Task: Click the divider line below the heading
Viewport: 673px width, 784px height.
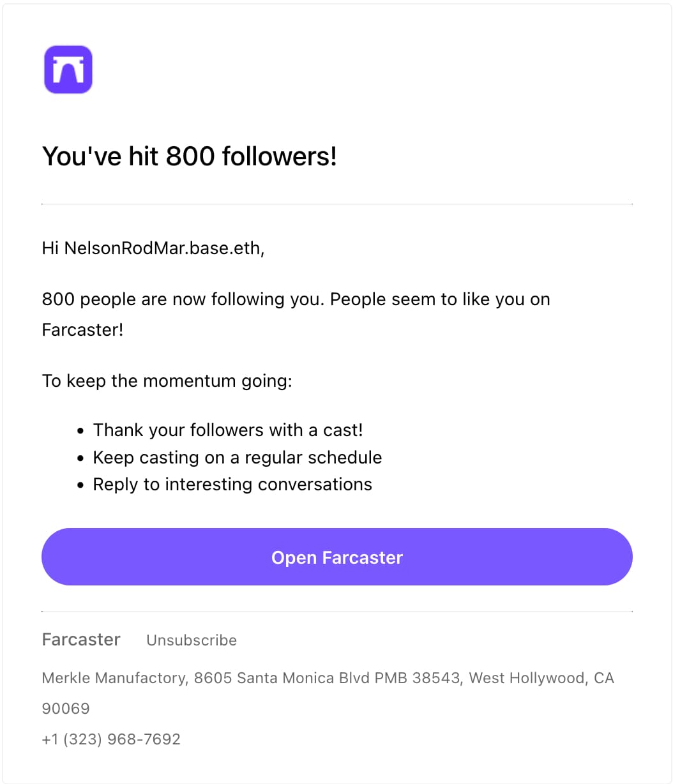Action: pos(336,204)
